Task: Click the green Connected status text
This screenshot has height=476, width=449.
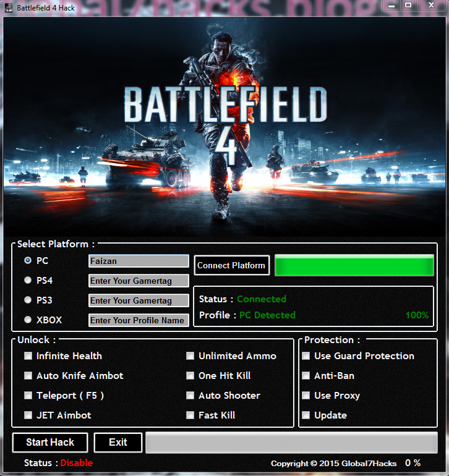Action: (261, 299)
